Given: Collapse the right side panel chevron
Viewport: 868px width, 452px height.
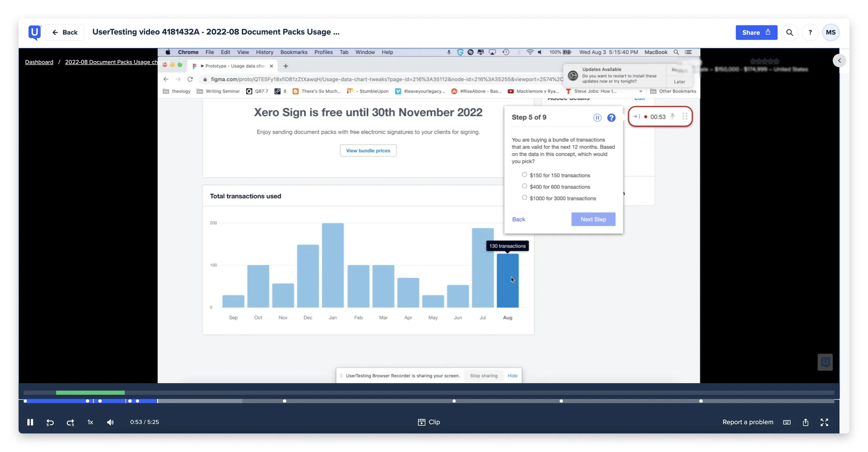Looking at the screenshot, I should click(x=839, y=60).
